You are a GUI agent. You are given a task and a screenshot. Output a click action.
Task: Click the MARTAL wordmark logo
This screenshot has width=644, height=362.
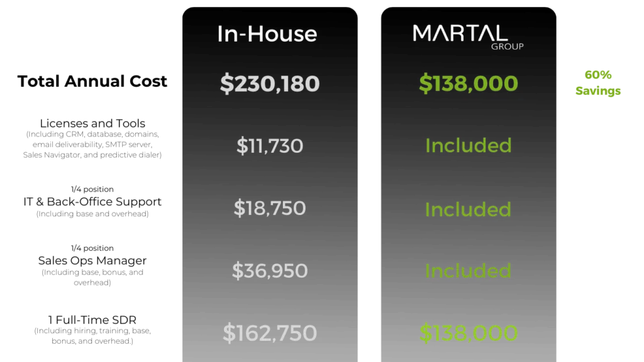[x=460, y=33]
